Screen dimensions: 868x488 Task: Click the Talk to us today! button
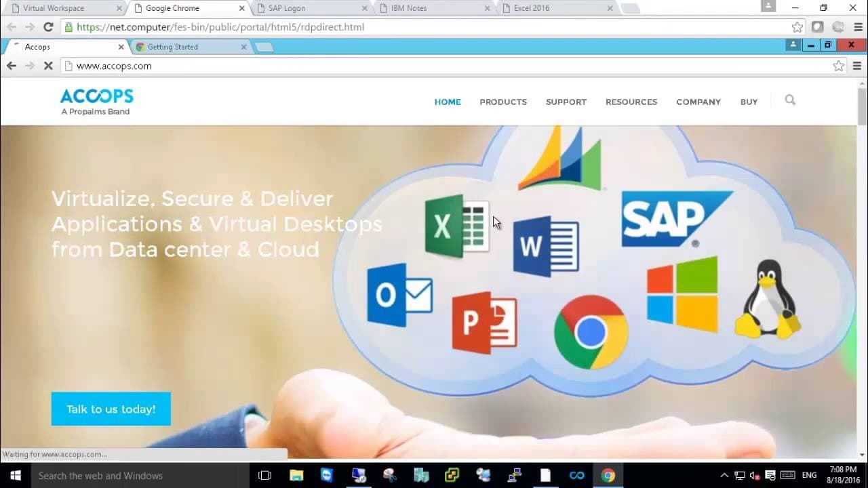tap(111, 409)
